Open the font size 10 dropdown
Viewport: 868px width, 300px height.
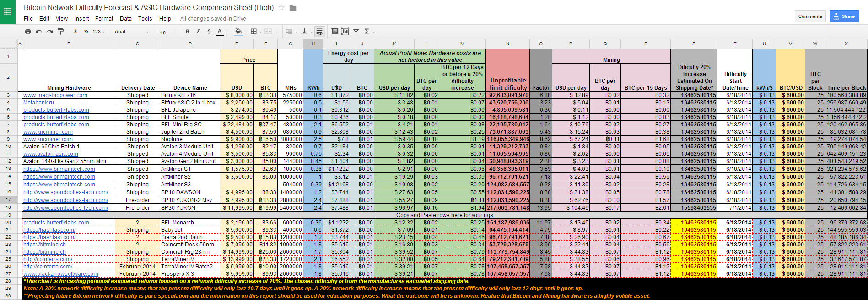point(168,32)
